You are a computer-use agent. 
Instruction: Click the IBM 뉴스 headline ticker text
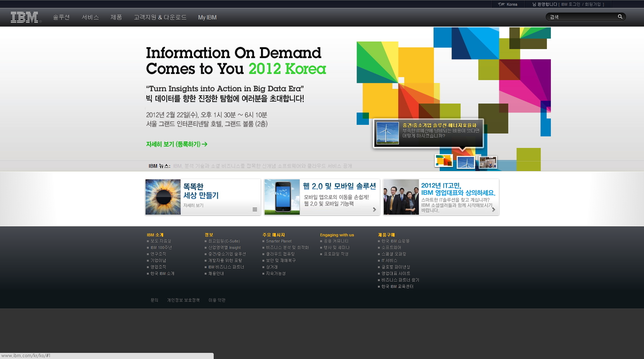(x=262, y=166)
